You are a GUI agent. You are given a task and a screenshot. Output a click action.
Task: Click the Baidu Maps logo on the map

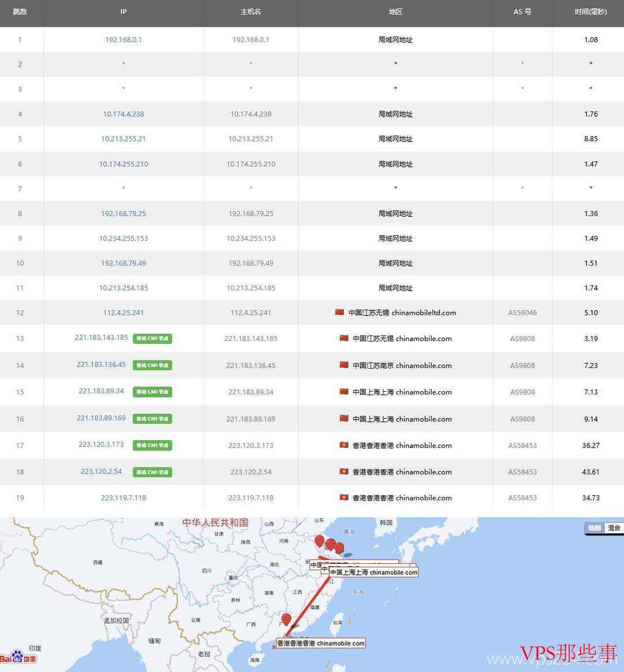18,657
